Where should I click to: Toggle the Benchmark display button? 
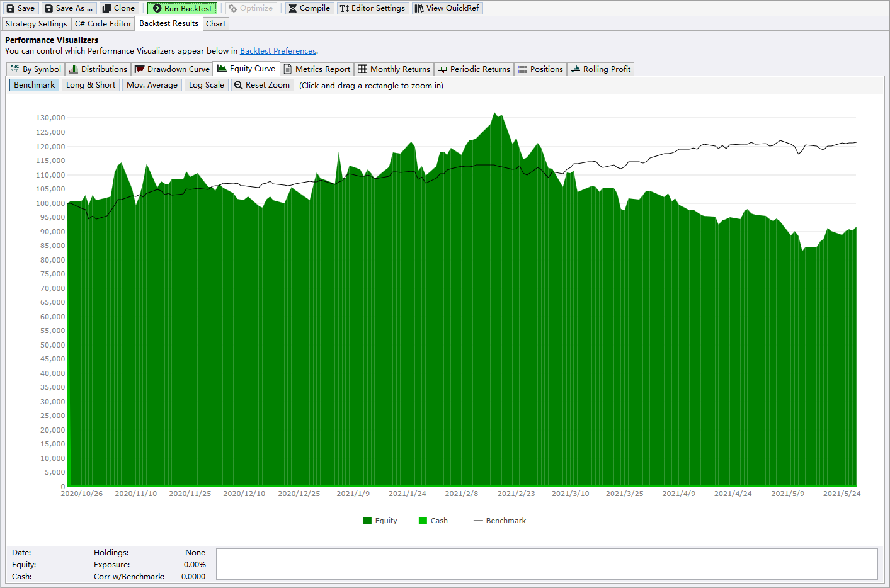pyautogui.click(x=35, y=85)
